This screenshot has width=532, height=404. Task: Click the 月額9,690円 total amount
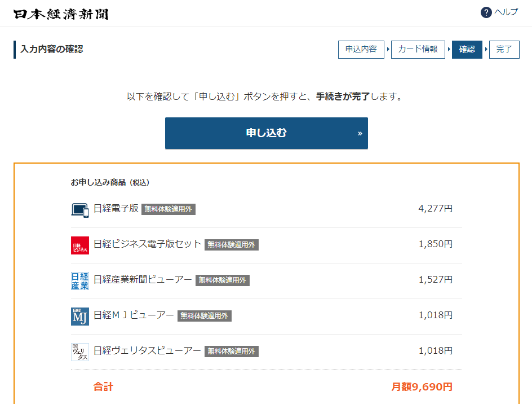[422, 387]
